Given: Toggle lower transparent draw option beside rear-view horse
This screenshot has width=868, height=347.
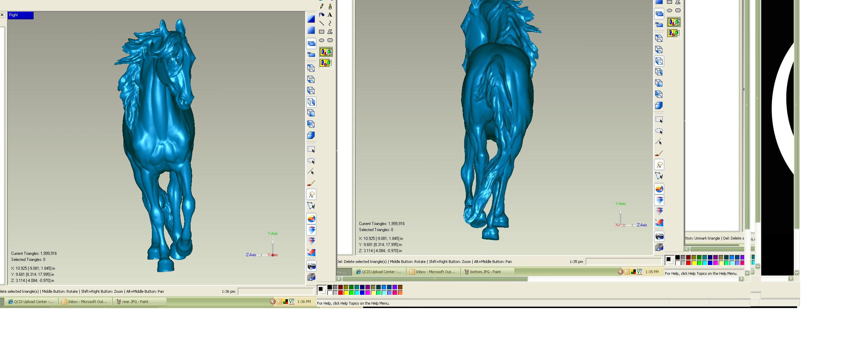Looking at the screenshot, I should click(x=673, y=33).
